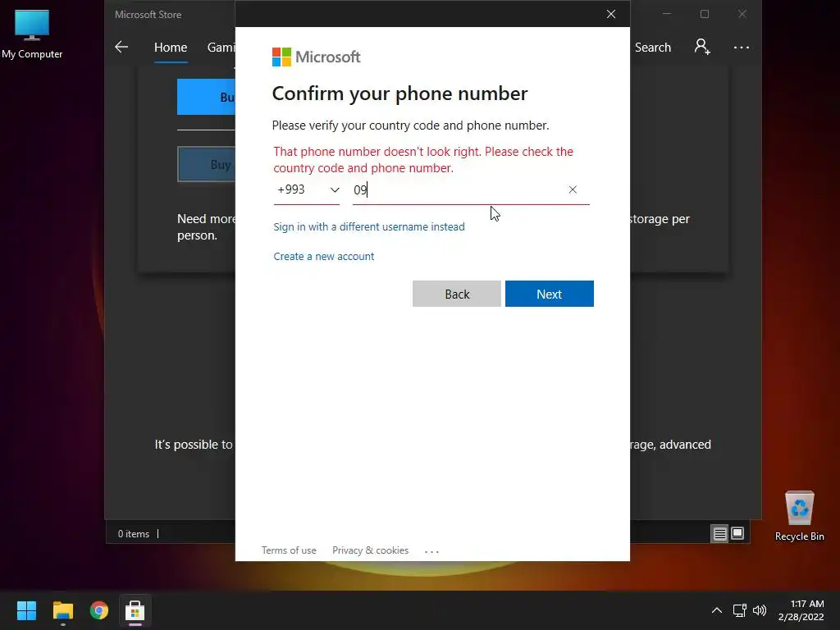
Task: Open the Windows Start menu
Action: tap(26, 610)
